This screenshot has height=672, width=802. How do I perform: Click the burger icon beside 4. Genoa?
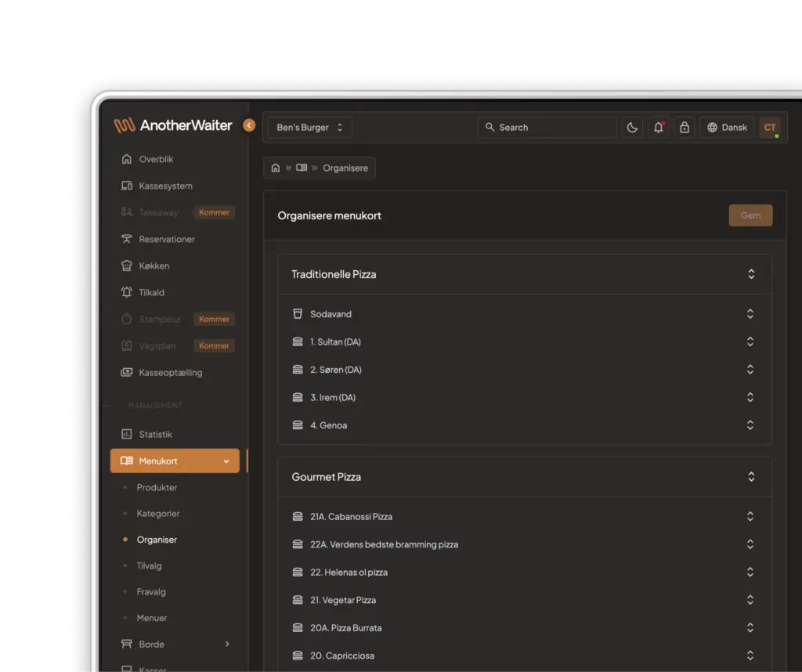(297, 425)
